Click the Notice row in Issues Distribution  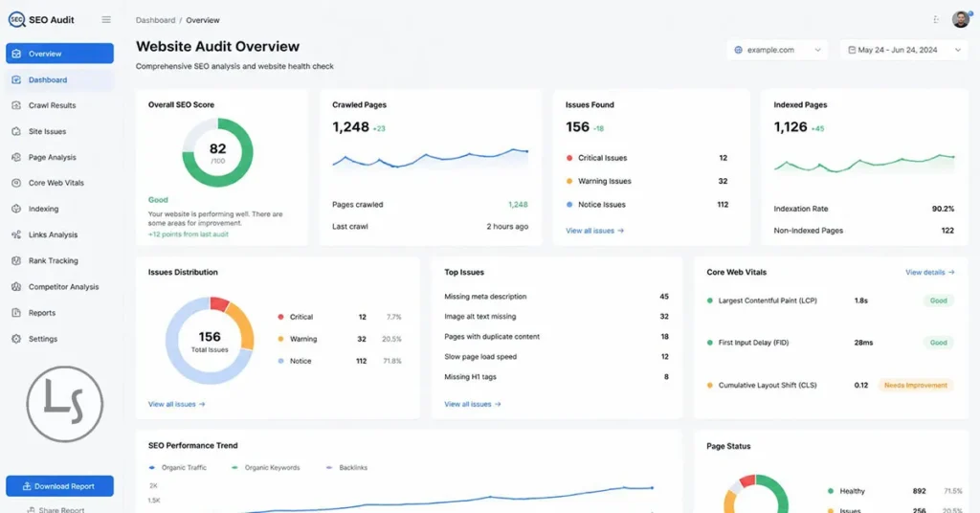coord(340,361)
